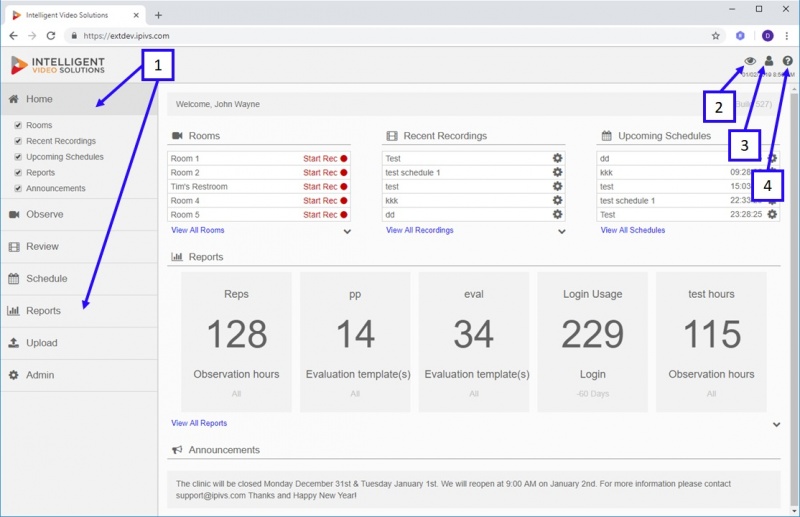This screenshot has width=800, height=517.
Task: Select the kkk upcoming schedule row
Action: coord(688,173)
